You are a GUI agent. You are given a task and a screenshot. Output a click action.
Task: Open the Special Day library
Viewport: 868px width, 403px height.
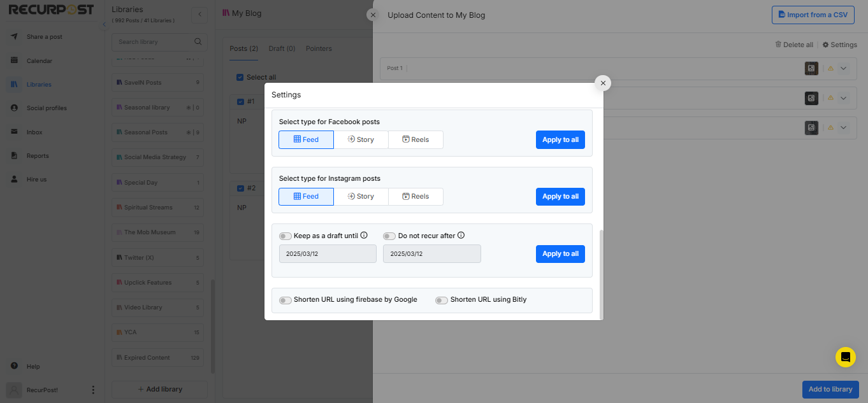click(x=157, y=183)
